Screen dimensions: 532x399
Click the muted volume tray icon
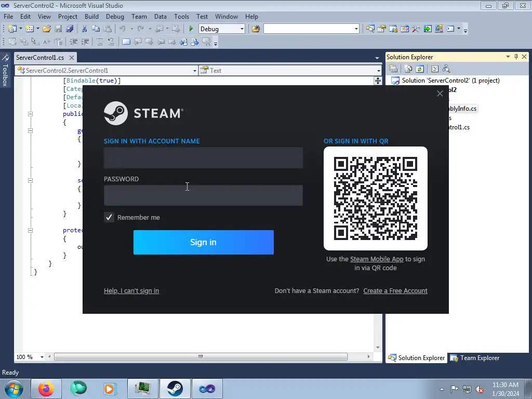pyautogui.click(x=480, y=389)
